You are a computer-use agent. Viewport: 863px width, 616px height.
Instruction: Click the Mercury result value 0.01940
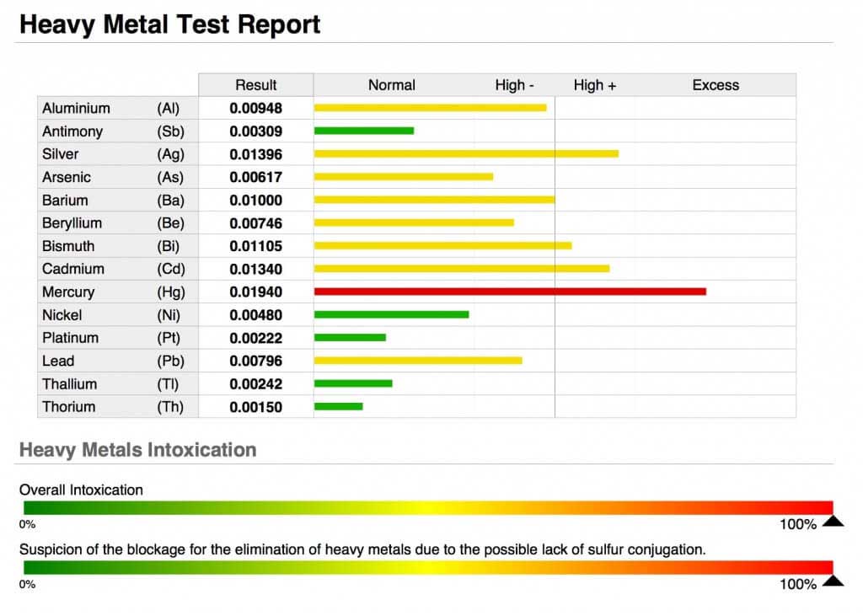(255, 292)
